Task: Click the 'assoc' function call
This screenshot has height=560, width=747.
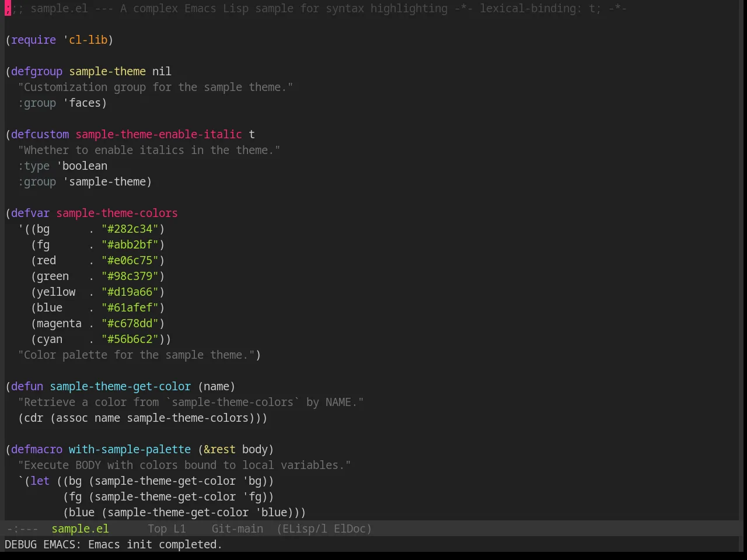Action: (72, 418)
